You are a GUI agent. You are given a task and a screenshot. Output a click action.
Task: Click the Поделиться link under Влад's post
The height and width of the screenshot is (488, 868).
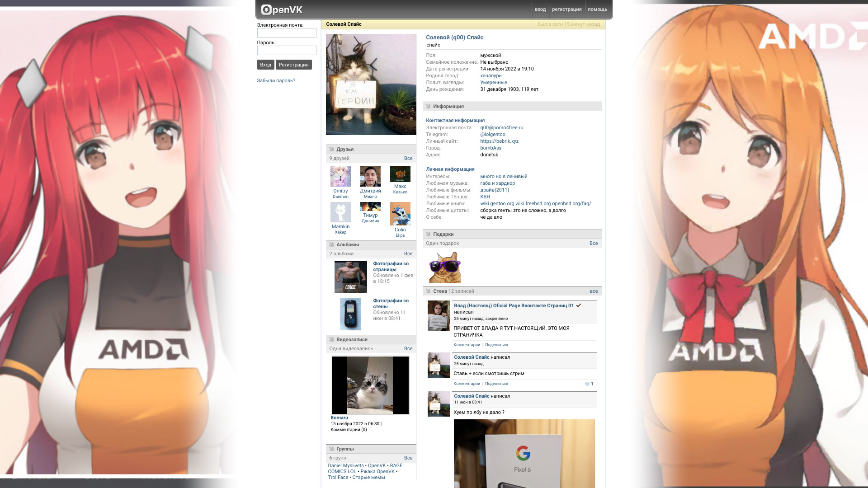click(496, 345)
